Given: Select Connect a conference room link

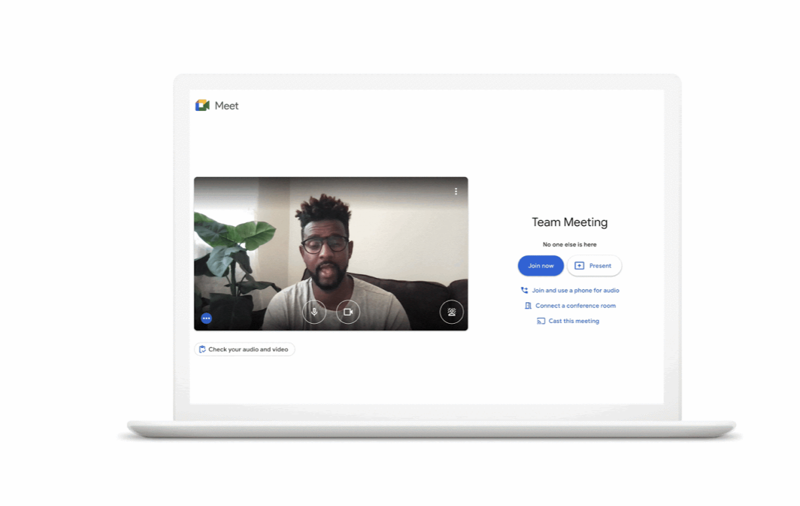Looking at the screenshot, I should [x=570, y=306].
